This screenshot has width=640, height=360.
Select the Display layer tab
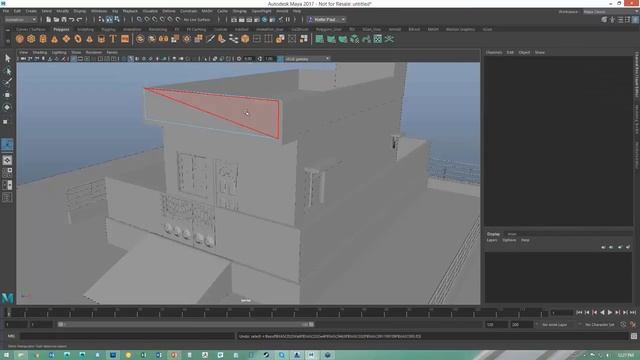pos(493,234)
